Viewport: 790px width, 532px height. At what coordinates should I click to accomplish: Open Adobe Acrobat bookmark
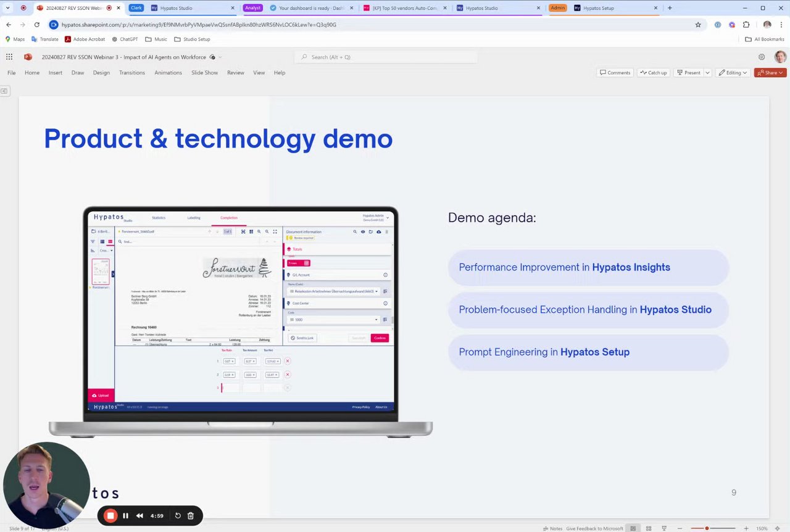(85, 39)
